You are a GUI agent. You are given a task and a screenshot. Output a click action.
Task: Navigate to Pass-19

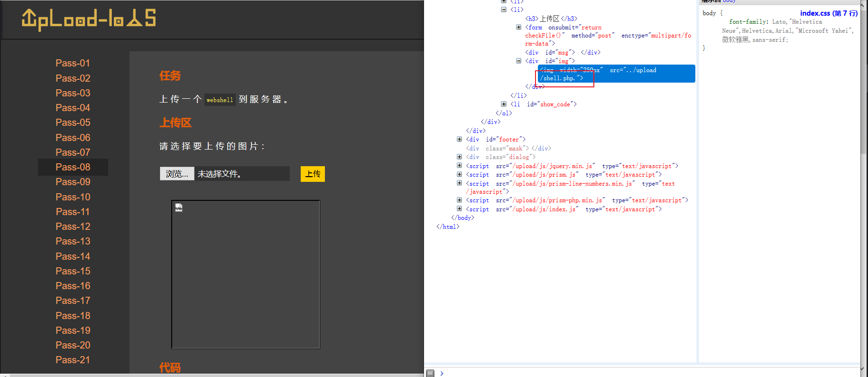[73, 330]
